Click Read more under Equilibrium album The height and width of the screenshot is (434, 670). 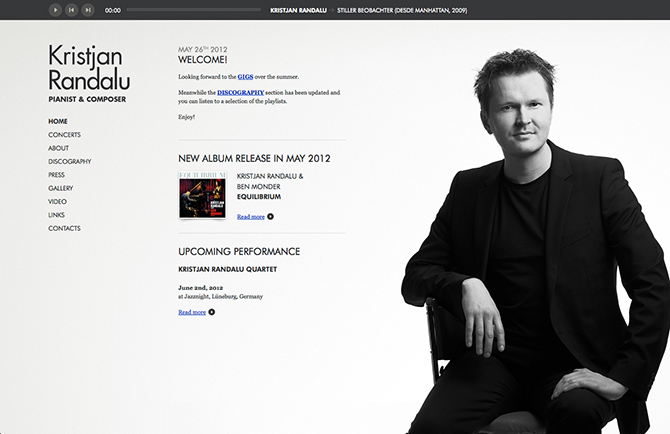pyautogui.click(x=251, y=217)
